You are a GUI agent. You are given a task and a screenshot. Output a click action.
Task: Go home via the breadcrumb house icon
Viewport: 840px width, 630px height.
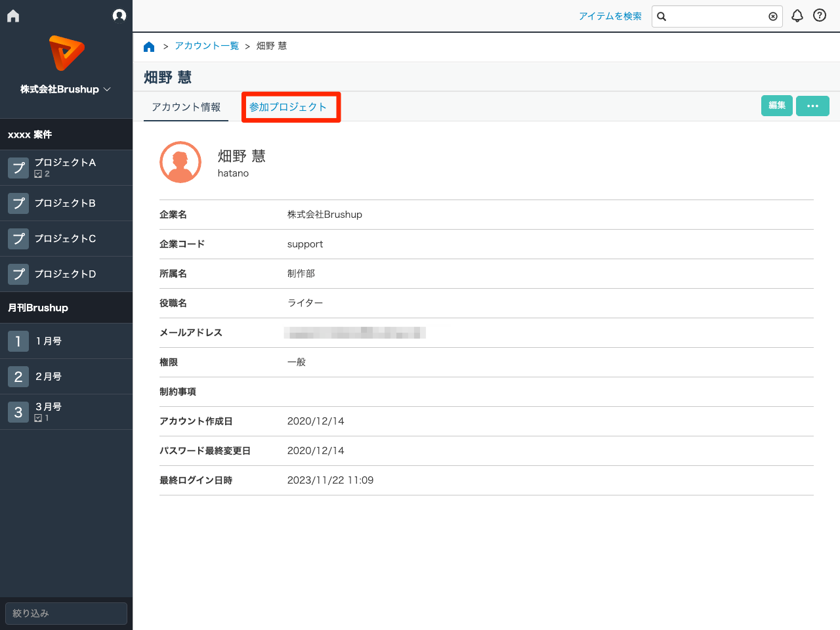(x=149, y=46)
